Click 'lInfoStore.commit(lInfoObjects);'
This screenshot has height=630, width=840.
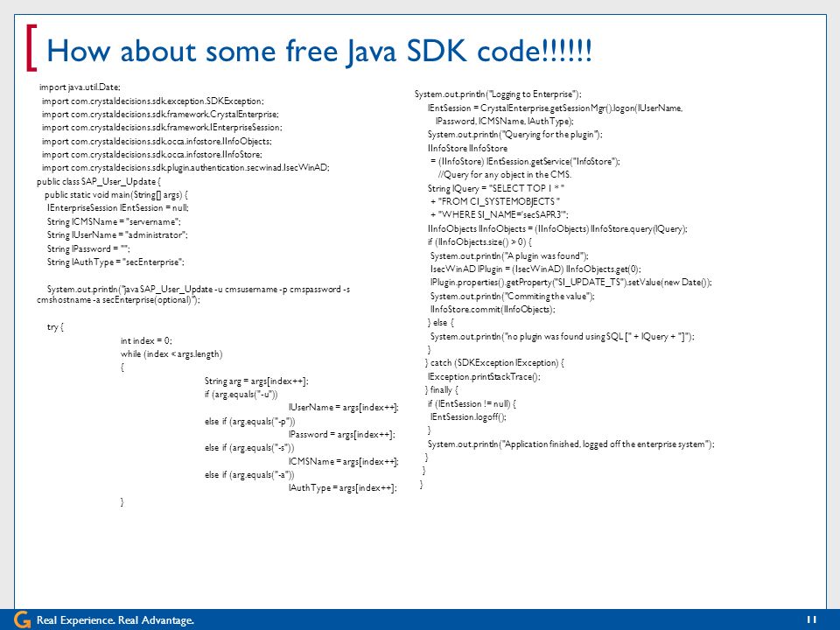[x=493, y=309]
